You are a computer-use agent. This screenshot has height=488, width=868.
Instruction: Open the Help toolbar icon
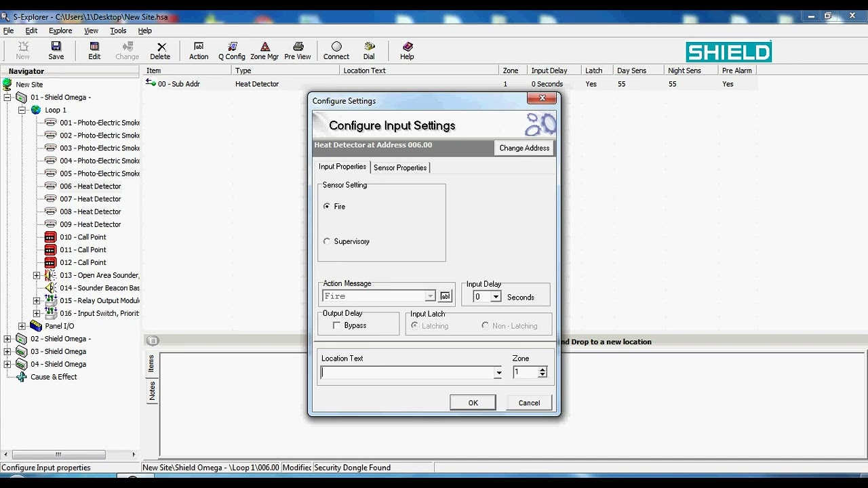407,50
